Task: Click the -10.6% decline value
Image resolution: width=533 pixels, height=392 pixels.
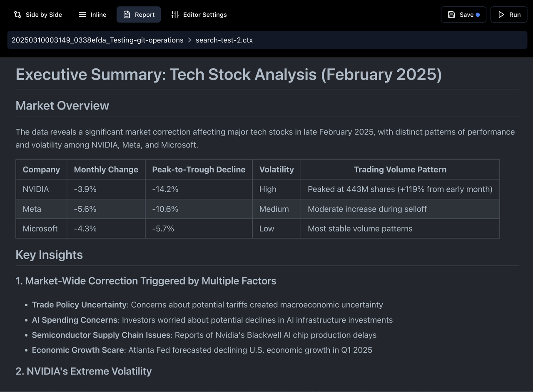Action: tap(199, 209)
